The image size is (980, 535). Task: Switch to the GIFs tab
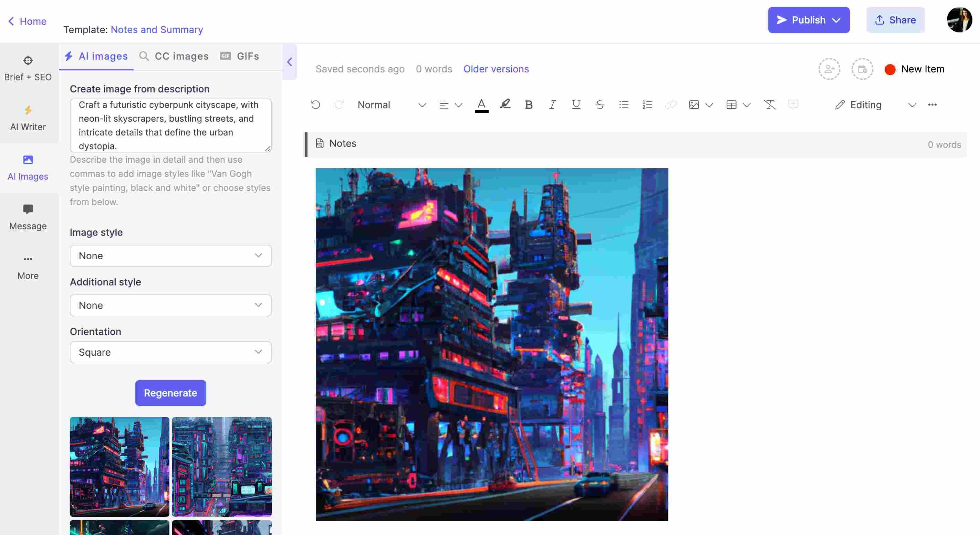click(x=248, y=55)
